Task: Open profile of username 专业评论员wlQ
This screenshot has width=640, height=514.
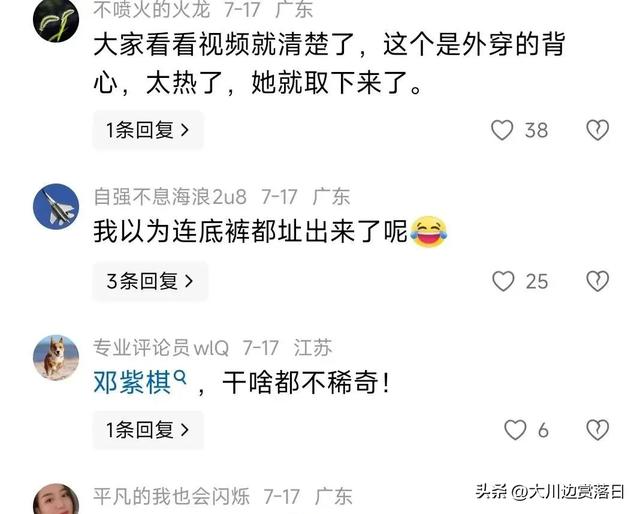Action: [x=161, y=348]
